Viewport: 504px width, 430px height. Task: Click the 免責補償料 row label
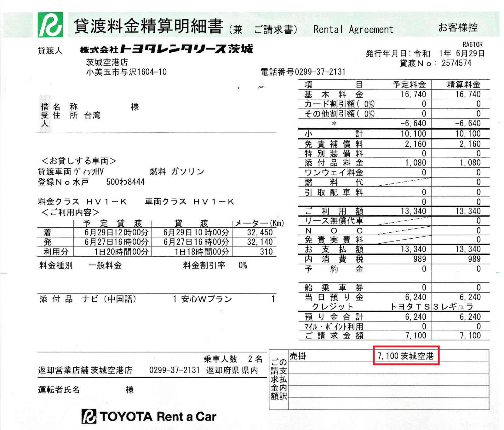(x=334, y=144)
